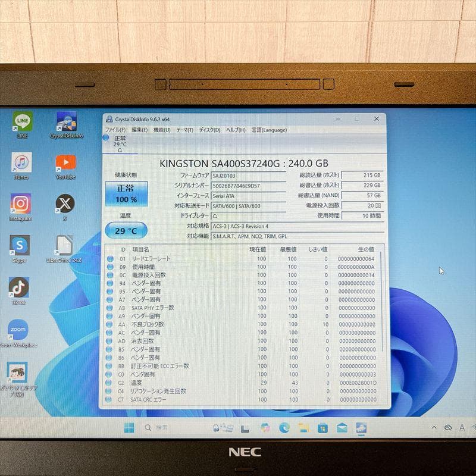Screen dimensions: 476x476
Task: Select the C2 温度 attribute row
Action: click(x=242, y=383)
